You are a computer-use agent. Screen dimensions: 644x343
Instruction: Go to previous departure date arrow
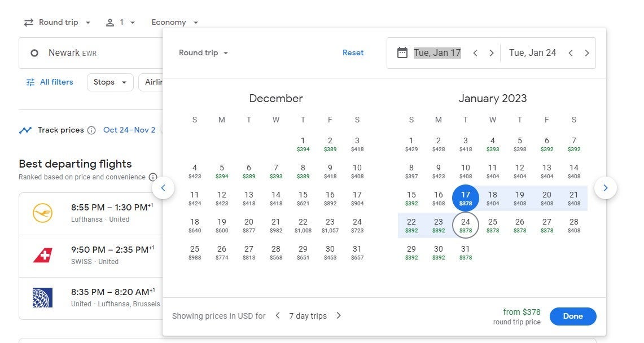coord(475,53)
